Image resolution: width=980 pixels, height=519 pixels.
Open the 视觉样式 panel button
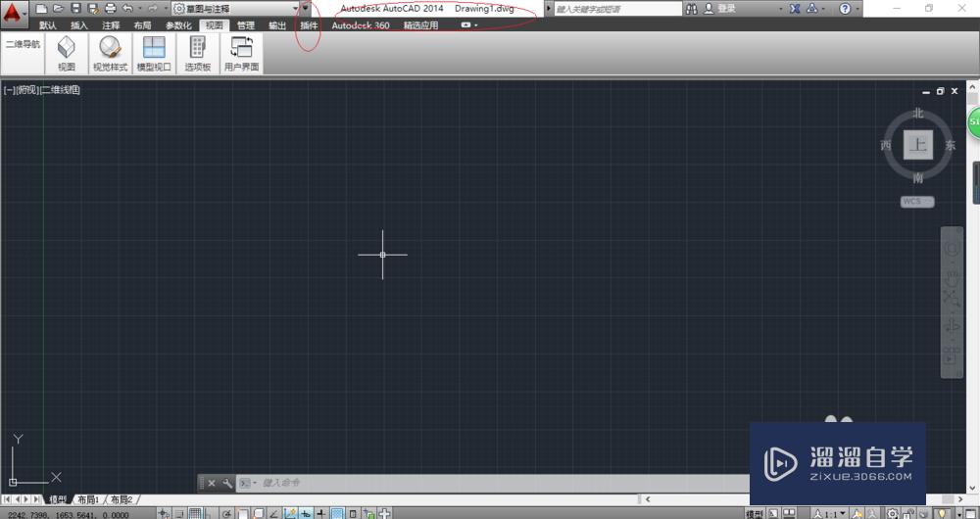coord(111,53)
